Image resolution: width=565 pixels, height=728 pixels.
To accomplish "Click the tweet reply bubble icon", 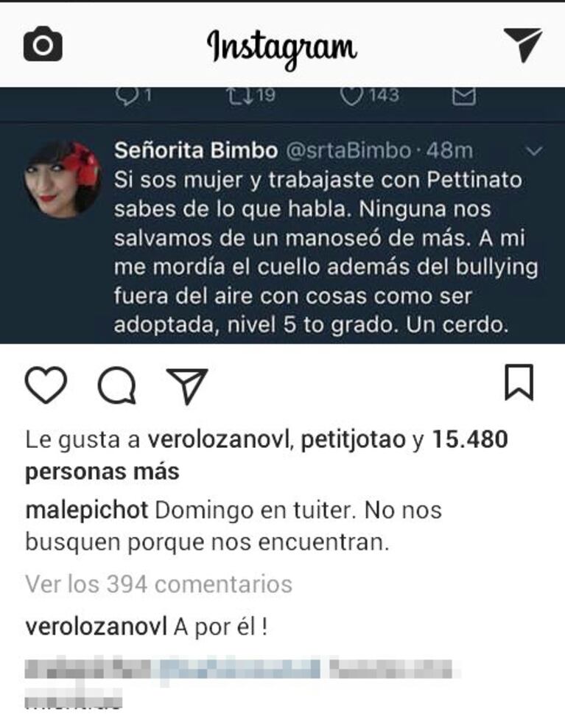I will (x=125, y=95).
